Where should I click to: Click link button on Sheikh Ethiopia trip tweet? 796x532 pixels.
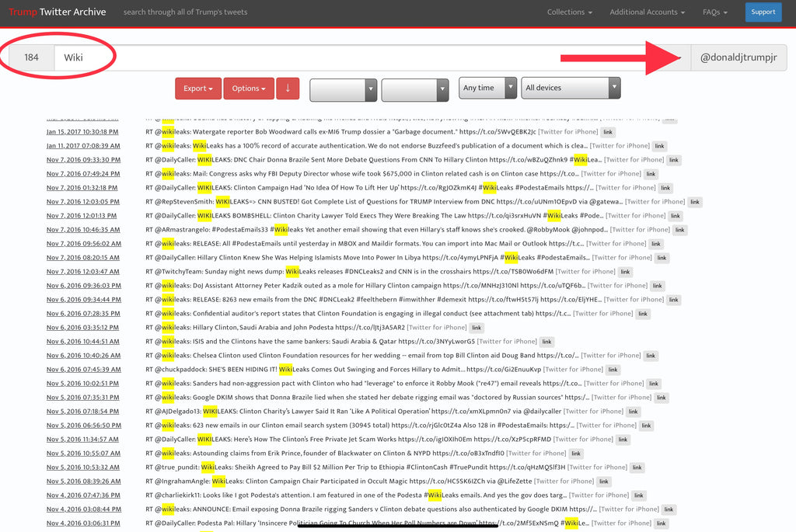point(637,468)
